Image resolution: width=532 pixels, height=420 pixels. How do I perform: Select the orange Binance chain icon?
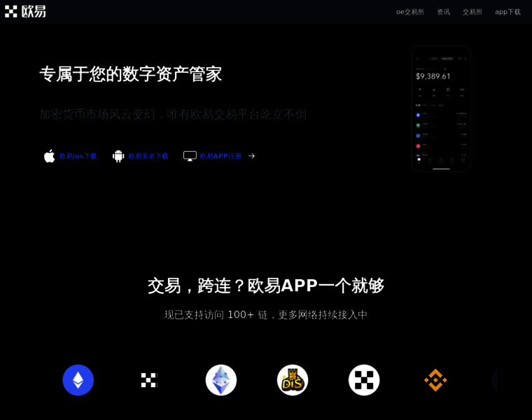click(x=435, y=380)
